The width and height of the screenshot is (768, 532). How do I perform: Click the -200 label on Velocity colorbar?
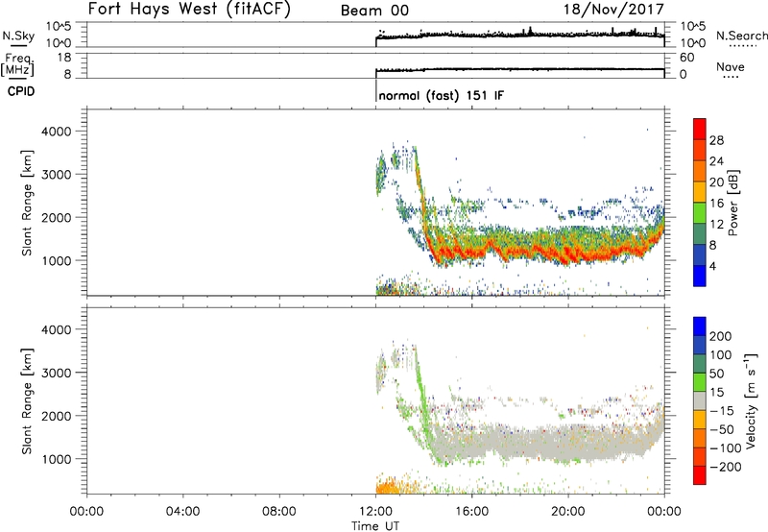click(x=726, y=468)
